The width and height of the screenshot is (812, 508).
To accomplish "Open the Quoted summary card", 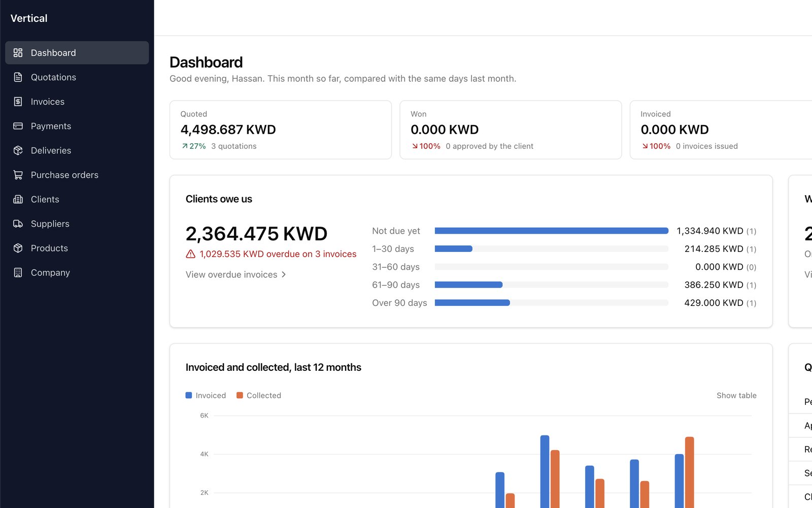I will pyautogui.click(x=281, y=130).
